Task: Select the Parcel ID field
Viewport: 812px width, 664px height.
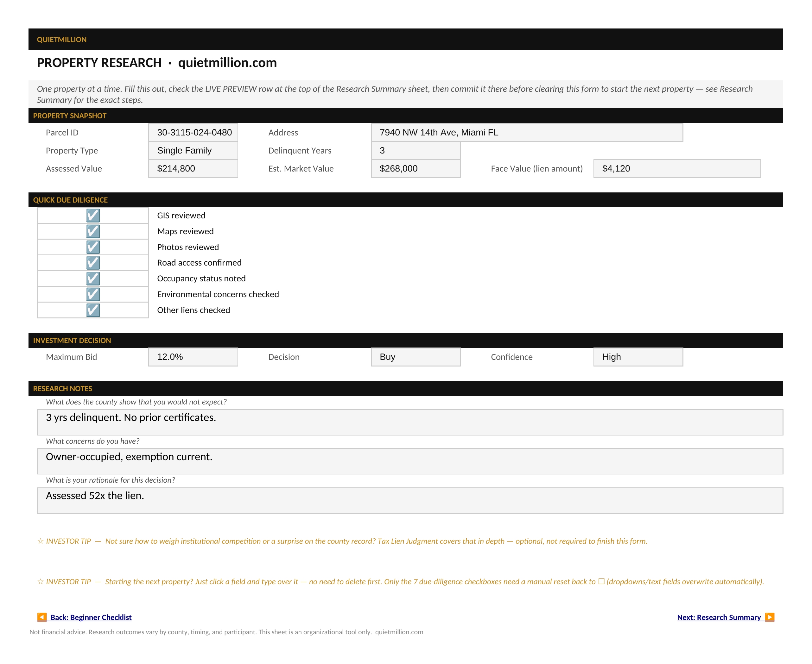Action: point(193,132)
